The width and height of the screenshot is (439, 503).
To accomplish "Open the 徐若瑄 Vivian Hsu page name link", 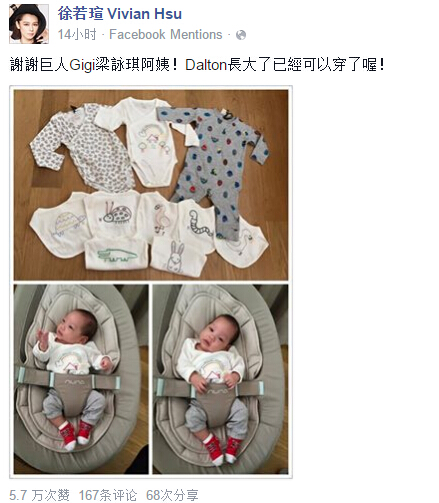I will [120, 14].
